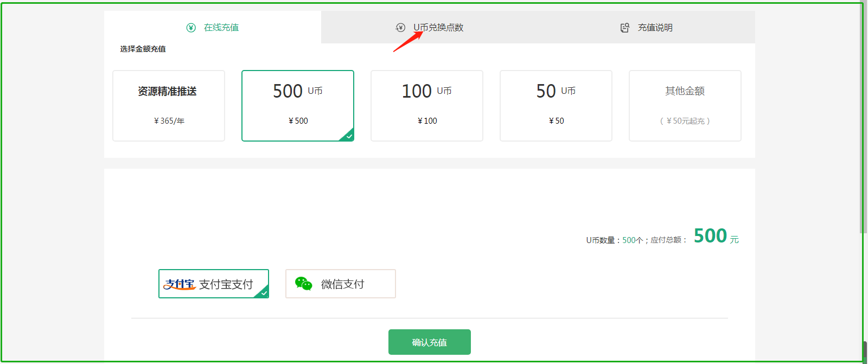Choose 其他金额 custom amount option
The image size is (868, 364).
[685, 106]
